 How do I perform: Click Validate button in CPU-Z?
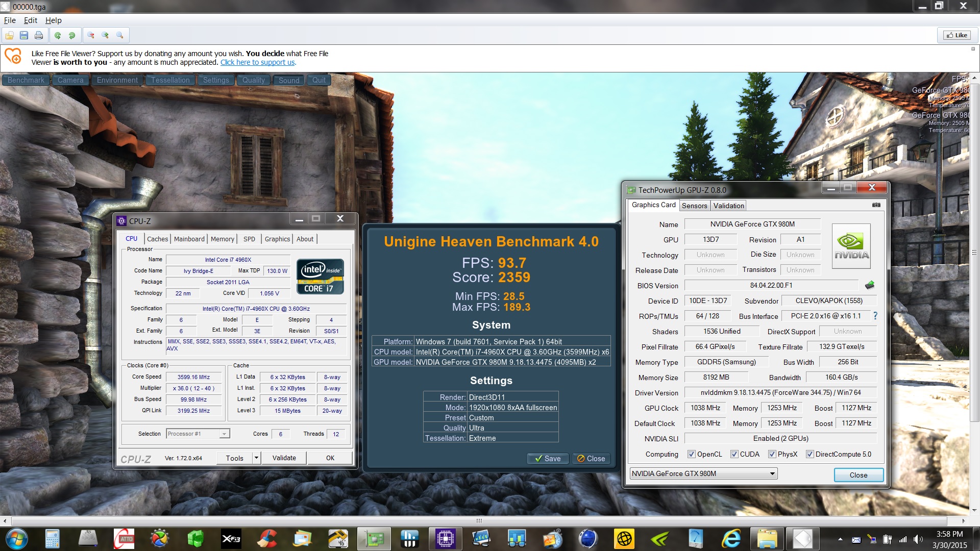click(x=284, y=458)
